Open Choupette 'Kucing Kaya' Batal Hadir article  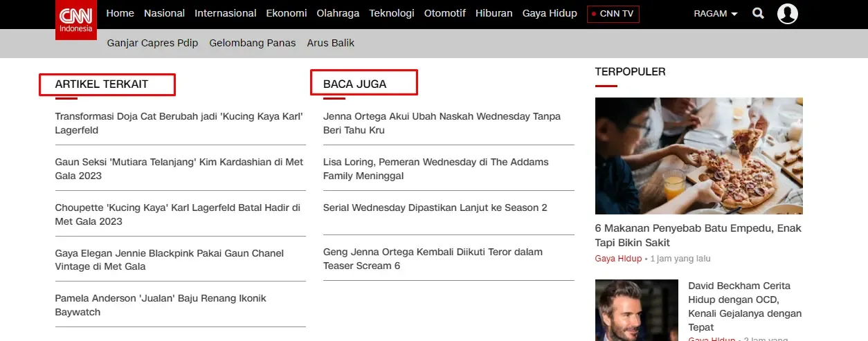178,214
